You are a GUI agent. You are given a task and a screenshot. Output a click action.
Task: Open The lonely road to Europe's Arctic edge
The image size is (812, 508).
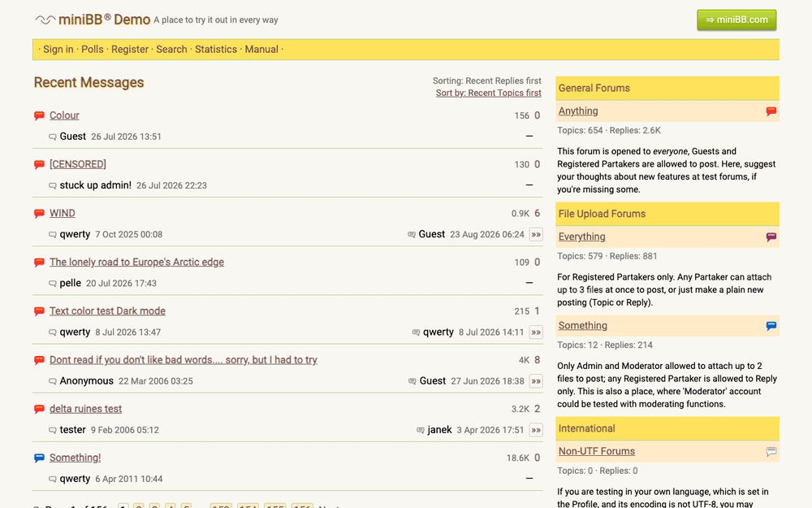tap(136, 263)
